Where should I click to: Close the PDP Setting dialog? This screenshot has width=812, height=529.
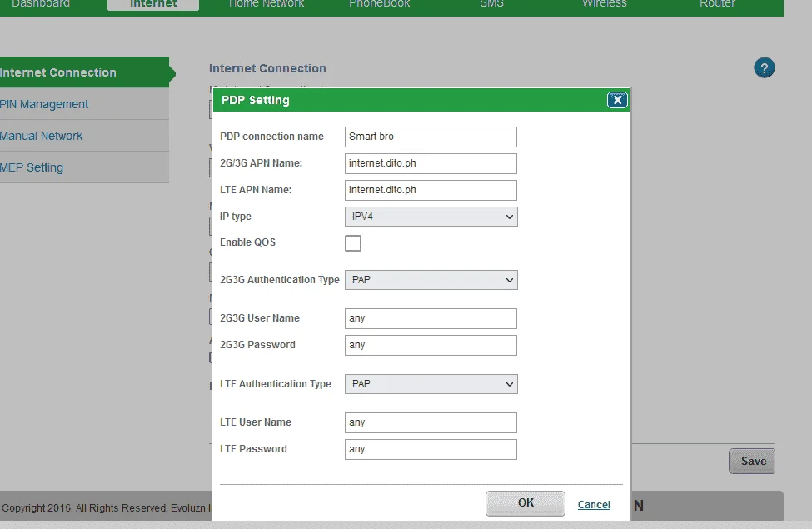(617, 100)
